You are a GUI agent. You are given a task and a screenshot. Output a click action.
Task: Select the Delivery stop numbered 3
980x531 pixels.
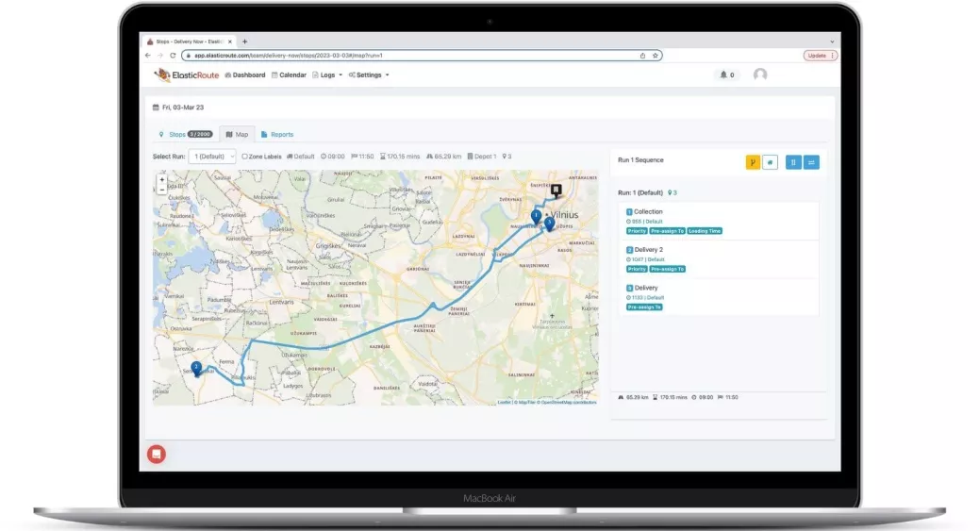click(718, 297)
